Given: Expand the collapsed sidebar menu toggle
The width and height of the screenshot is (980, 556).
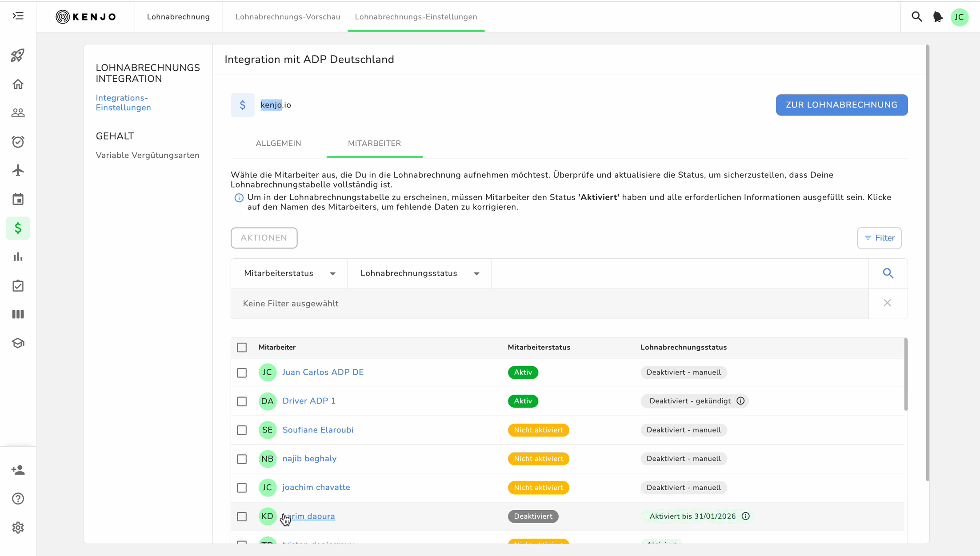Looking at the screenshot, I should pyautogui.click(x=18, y=16).
